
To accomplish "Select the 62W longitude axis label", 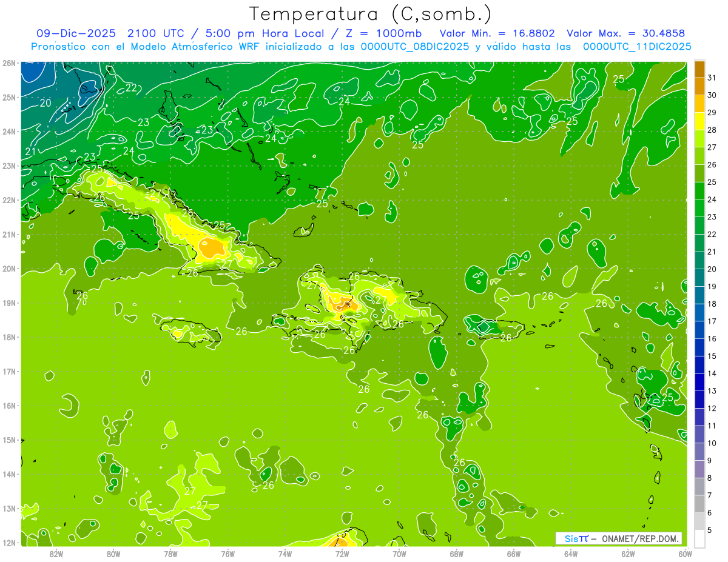I will [628, 554].
